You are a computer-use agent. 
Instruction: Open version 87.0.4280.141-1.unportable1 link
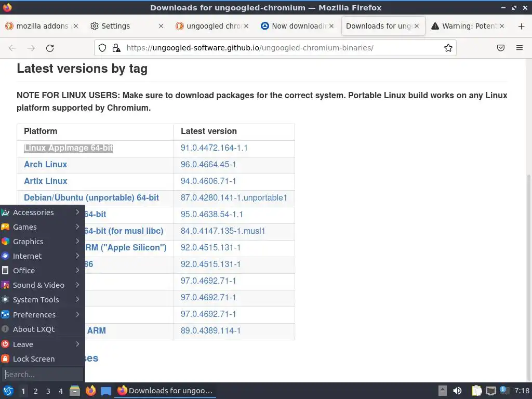point(234,198)
